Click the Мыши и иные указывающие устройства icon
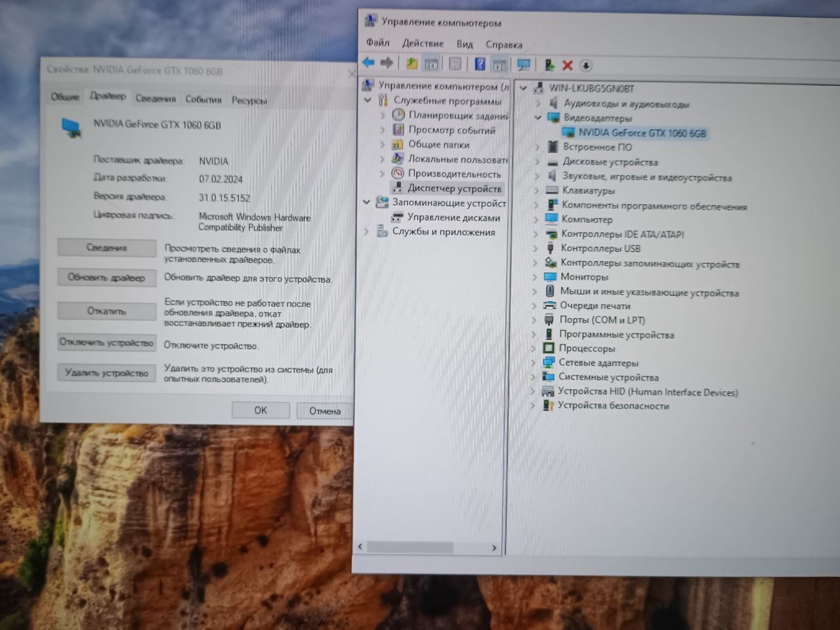Viewport: 840px width, 630px height. tap(550, 291)
